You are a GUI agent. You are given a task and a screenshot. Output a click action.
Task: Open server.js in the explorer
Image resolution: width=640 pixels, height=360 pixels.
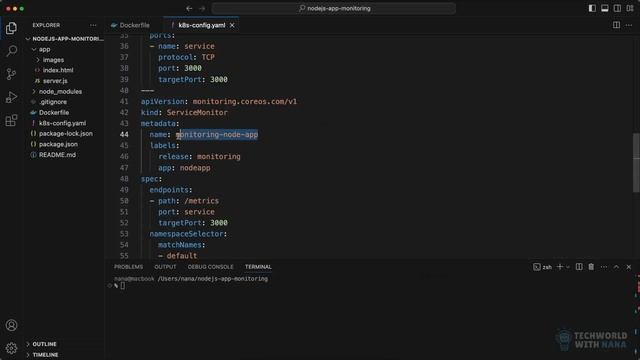pos(55,81)
